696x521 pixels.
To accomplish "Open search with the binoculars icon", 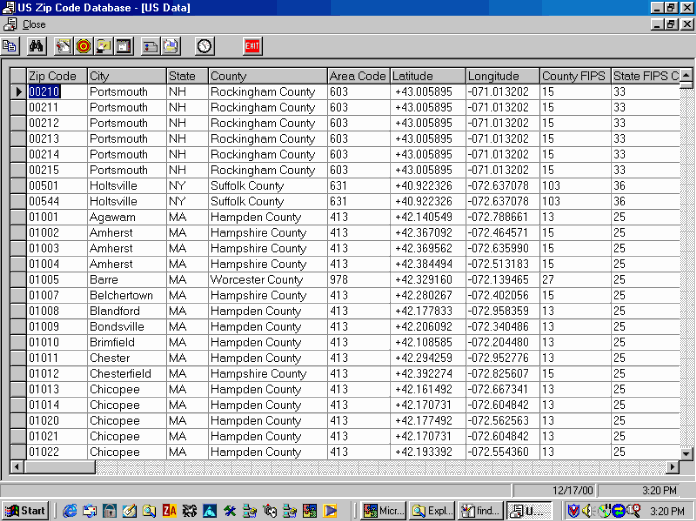I will pos(37,46).
